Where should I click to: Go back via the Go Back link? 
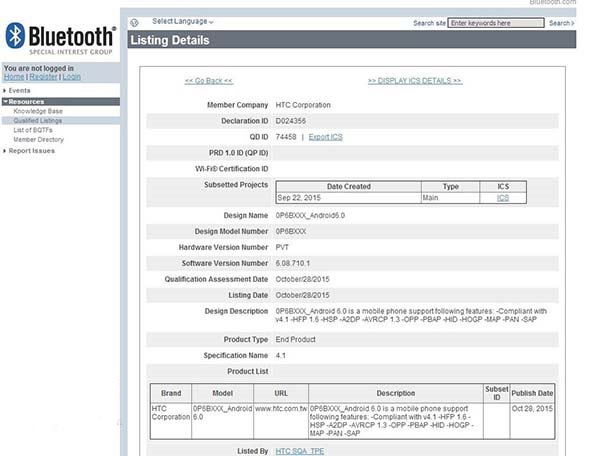[x=209, y=81]
